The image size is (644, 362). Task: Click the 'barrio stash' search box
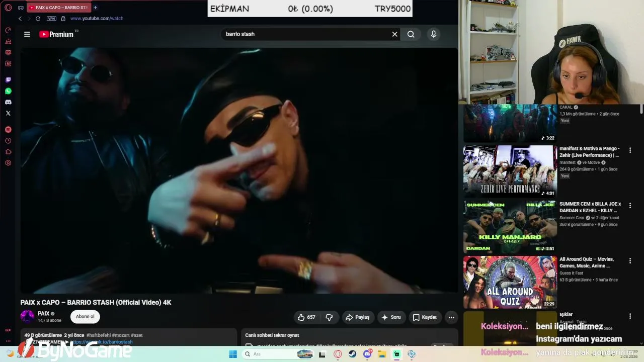tap(306, 34)
